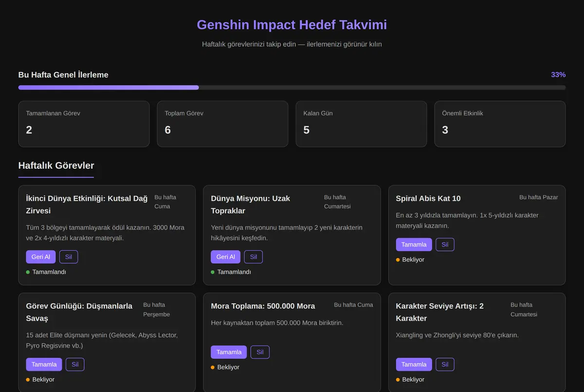Click the Xiangling ve Zhongli description text
Screen dimensions: 584x392
pos(457,335)
